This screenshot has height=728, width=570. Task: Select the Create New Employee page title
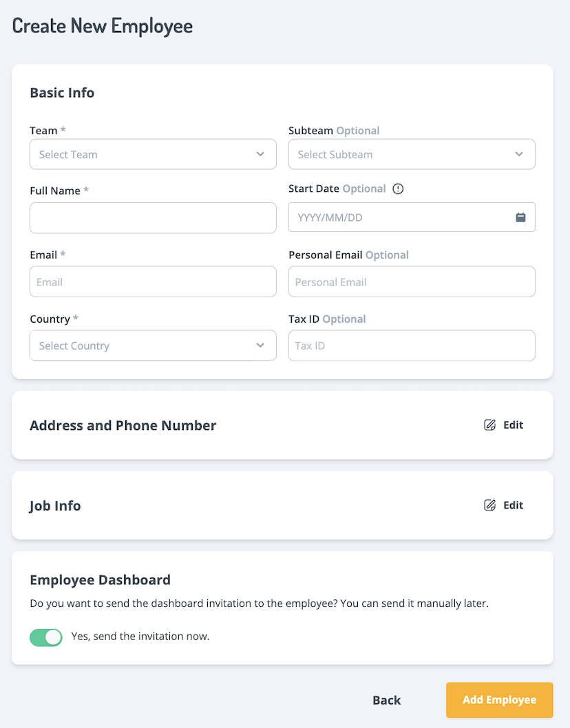pos(102,25)
